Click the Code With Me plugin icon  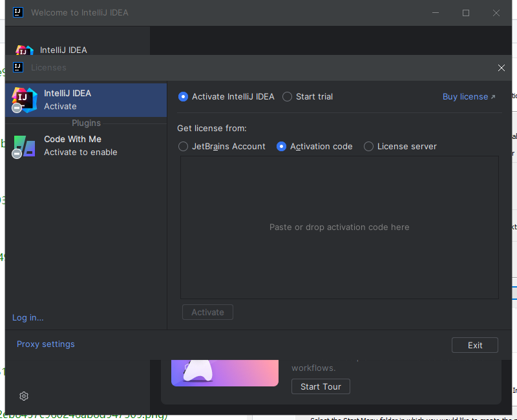[x=24, y=146]
